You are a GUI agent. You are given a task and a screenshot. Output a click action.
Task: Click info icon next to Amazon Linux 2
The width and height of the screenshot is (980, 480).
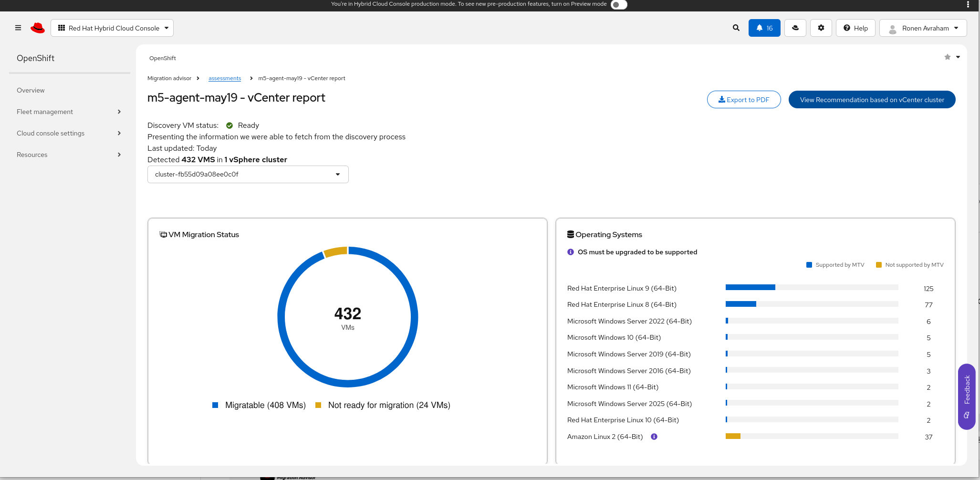(x=654, y=437)
